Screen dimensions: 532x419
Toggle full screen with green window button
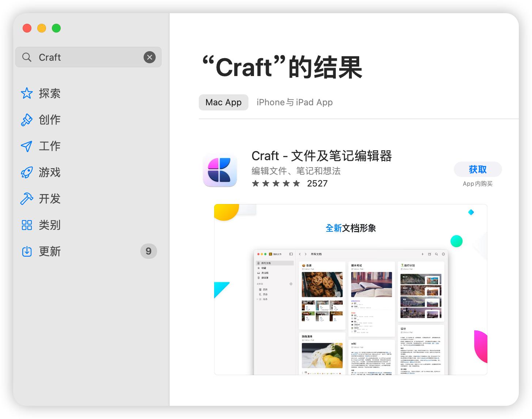(x=56, y=28)
